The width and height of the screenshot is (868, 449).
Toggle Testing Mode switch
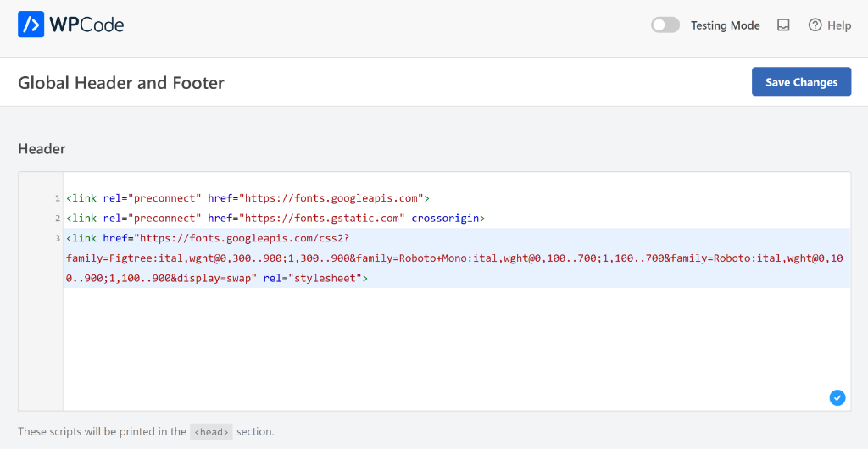[665, 25]
